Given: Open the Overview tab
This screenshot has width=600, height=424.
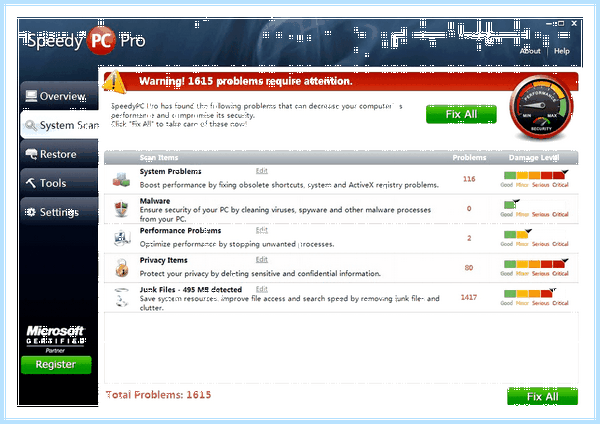Looking at the screenshot, I should (59, 96).
